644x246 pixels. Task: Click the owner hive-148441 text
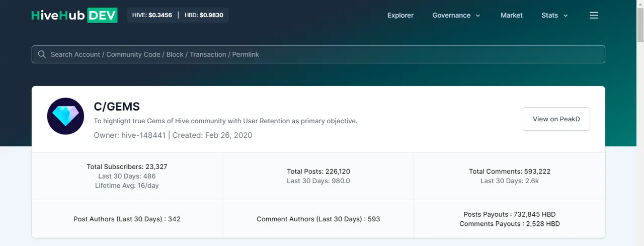pos(130,135)
